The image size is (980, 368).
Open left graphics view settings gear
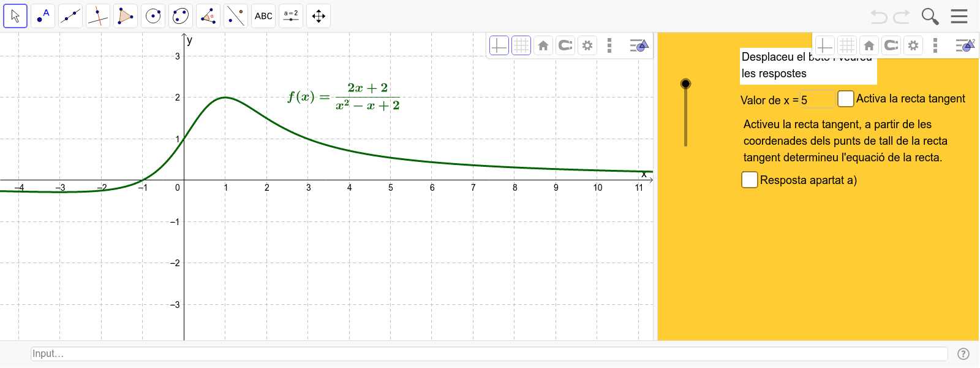point(587,45)
